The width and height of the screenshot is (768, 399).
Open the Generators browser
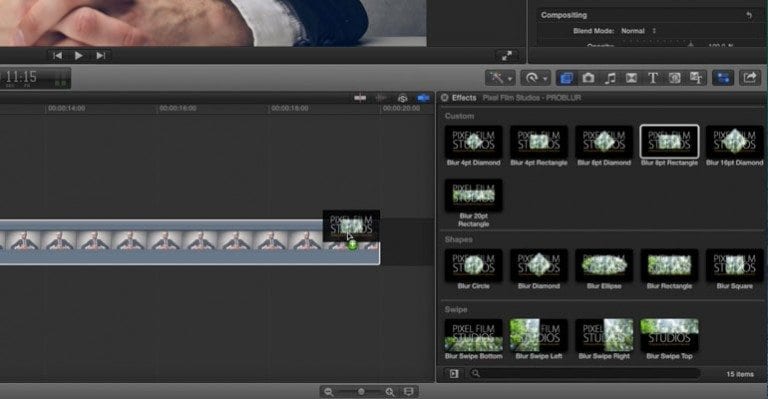(674, 78)
